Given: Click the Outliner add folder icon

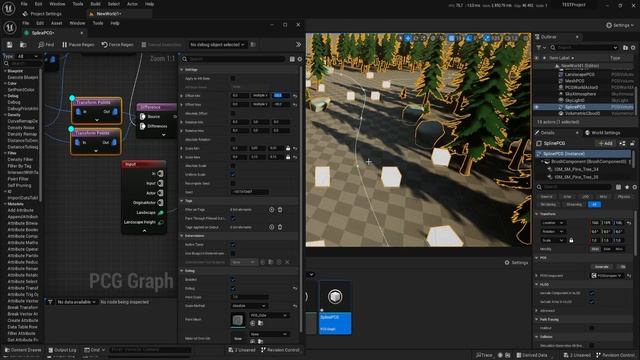Looking at the screenshot, I should click(625, 48).
